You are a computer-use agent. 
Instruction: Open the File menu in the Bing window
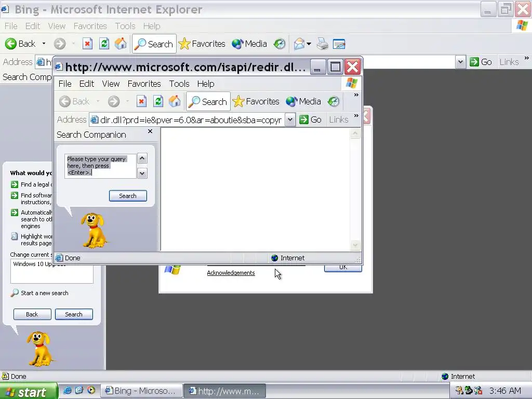(11, 26)
